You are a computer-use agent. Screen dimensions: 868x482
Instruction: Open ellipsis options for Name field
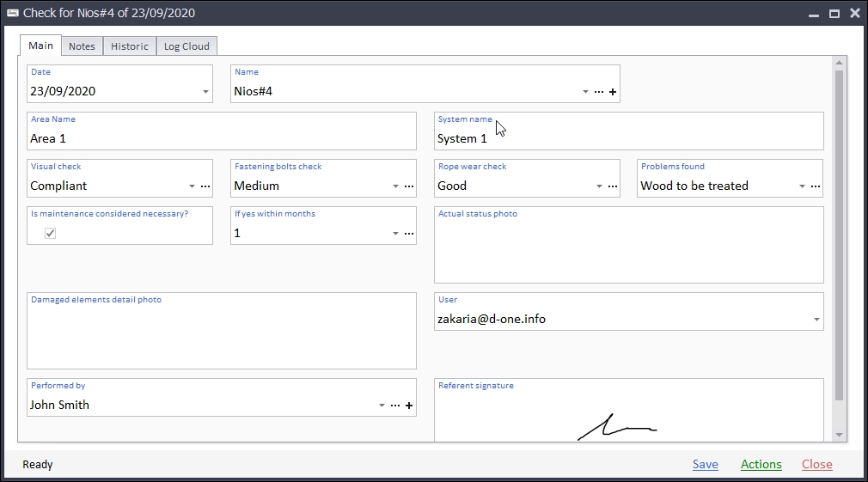599,92
